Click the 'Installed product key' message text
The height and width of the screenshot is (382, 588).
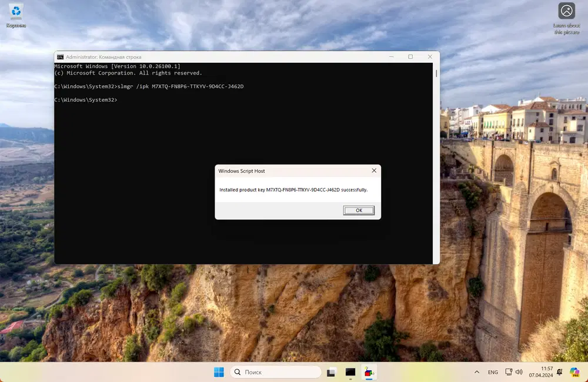[x=293, y=190]
